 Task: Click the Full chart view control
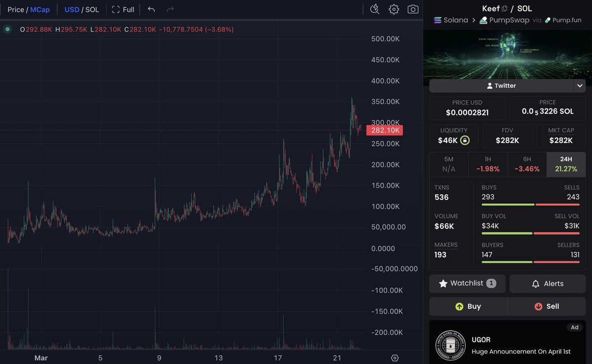(123, 9)
